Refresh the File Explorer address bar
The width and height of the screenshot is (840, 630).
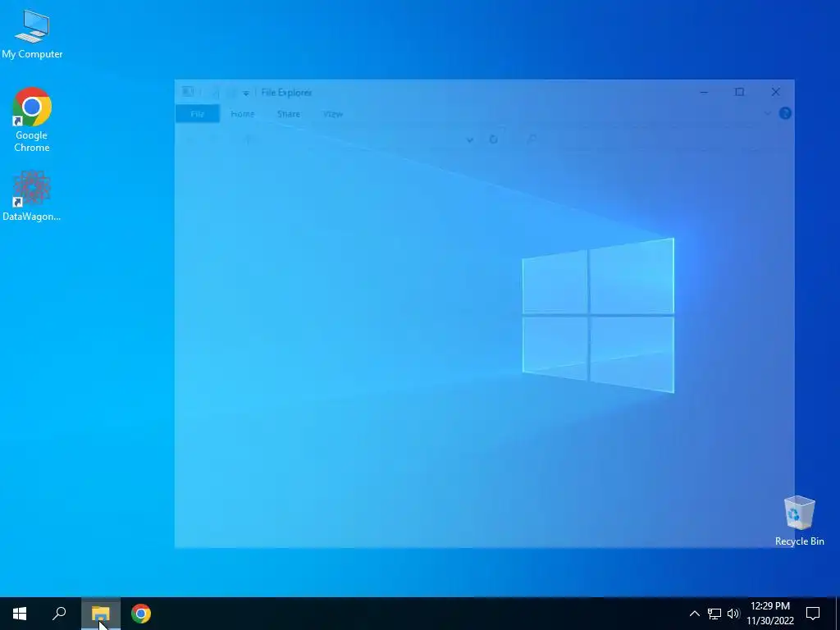tap(493, 139)
